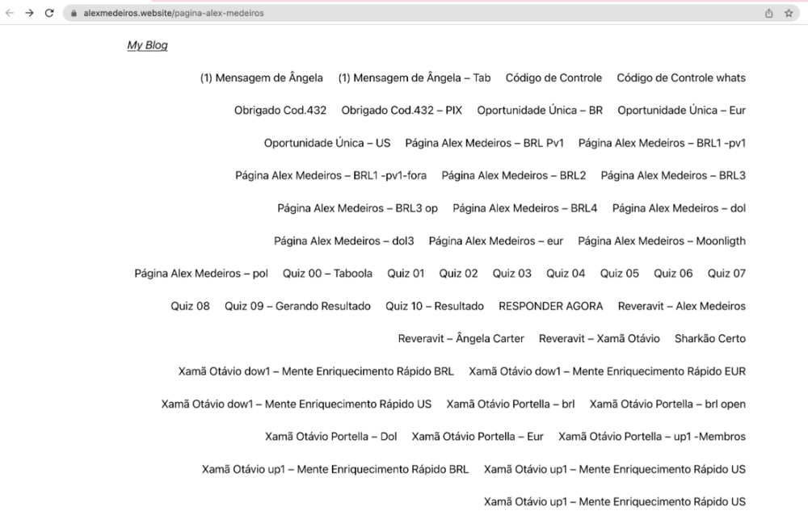Select the Quiz 01 menu item
This screenshot has height=532, width=808.
[x=406, y=274]
